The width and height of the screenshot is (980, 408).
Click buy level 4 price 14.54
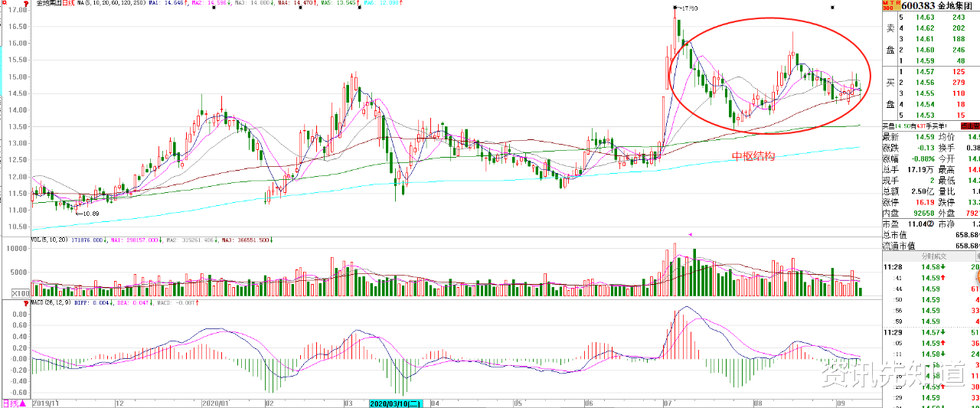923,104
